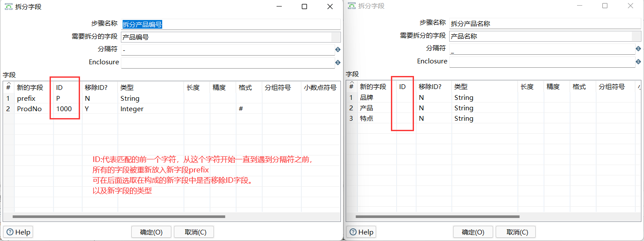The image size is (644, 241).
Task: Click 分组符号 column header in right table
Action: click(x=616, y=87)
